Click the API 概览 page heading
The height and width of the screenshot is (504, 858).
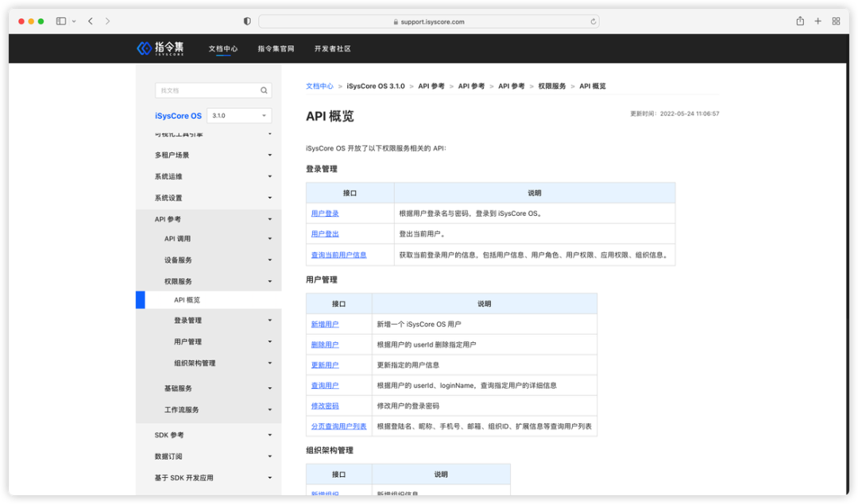tap(330, 117)
